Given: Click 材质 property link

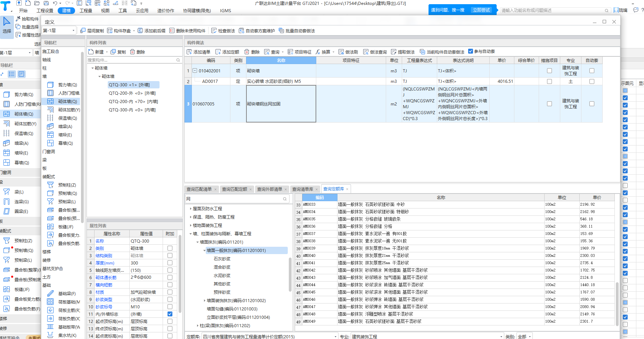Looking at the screenshot, I should coord(100,292).
